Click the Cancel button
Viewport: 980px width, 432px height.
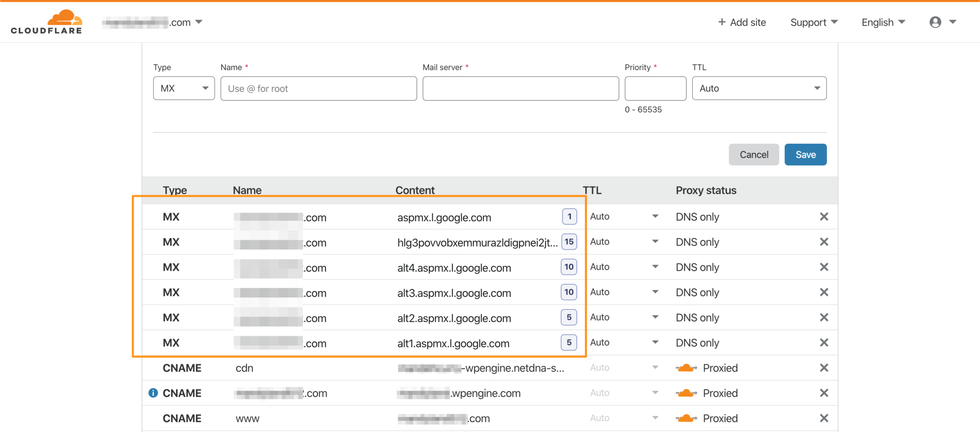(753, 155)
